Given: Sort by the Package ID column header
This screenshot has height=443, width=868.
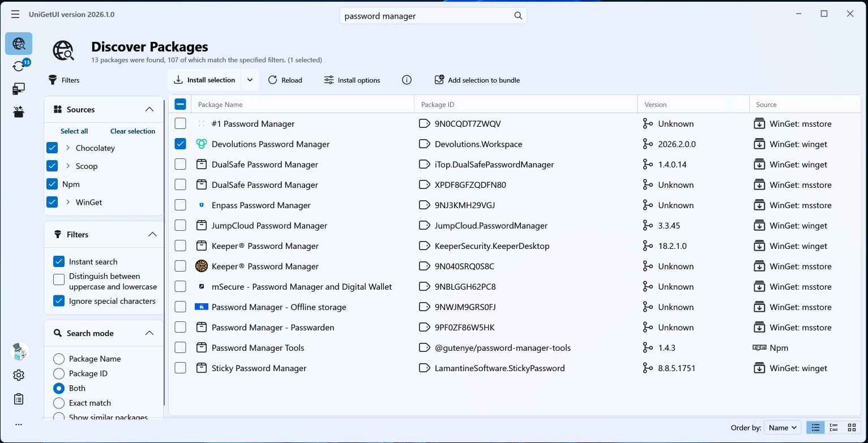Looking at the screenshot, I should [x=525, y=105].
